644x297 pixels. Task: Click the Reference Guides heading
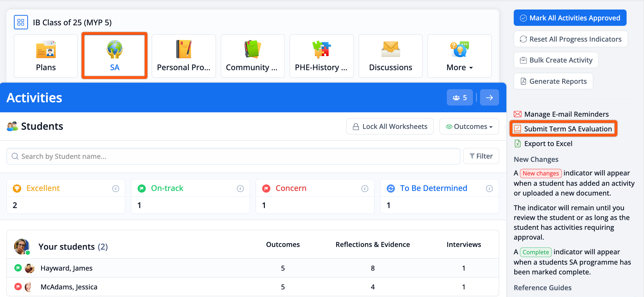point(543,288)
